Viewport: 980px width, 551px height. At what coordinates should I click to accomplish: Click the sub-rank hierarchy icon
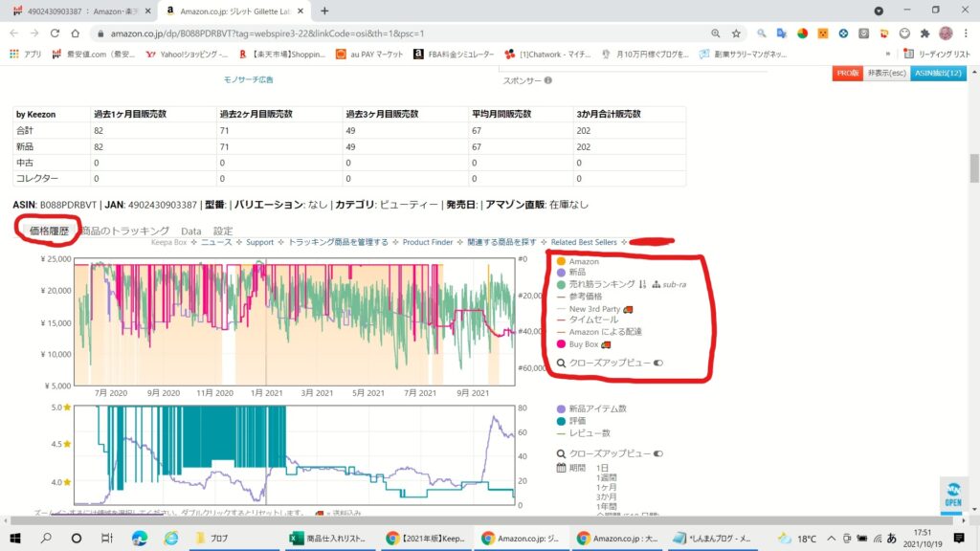(x=656, y=284)
